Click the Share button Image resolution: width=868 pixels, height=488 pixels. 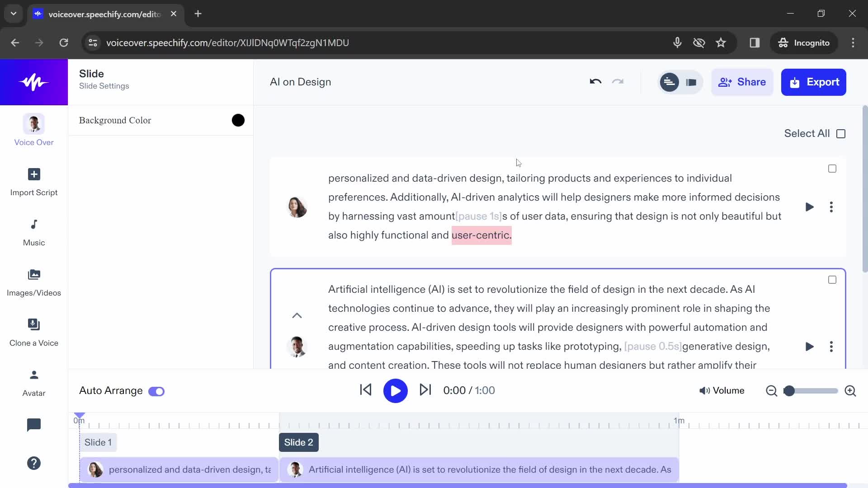click(x=742, y=82)
